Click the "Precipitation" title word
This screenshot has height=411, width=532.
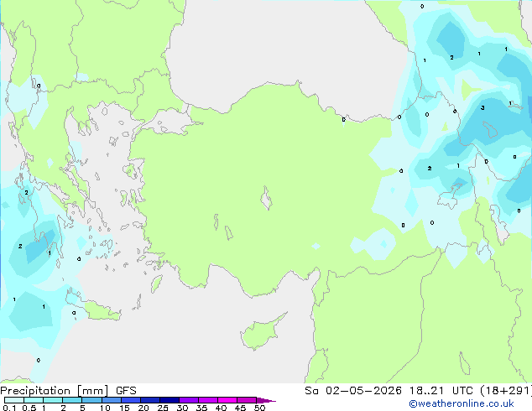pyautogui.click(x=35, y=391)
